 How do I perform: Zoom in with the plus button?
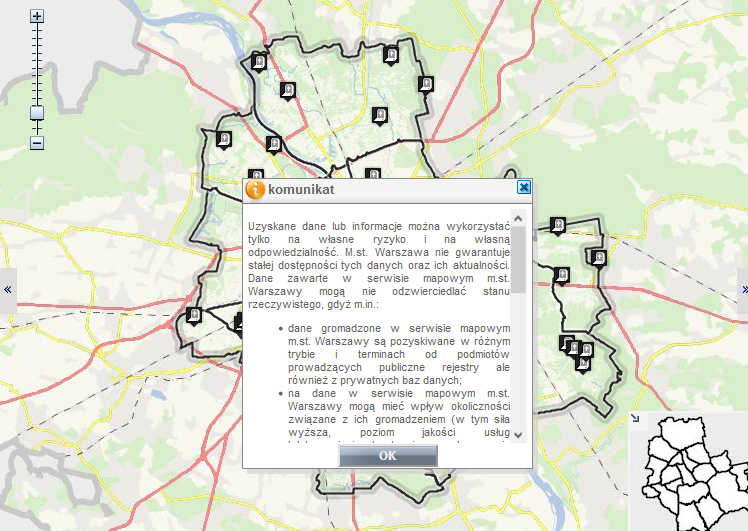click(x=37, y=16)
